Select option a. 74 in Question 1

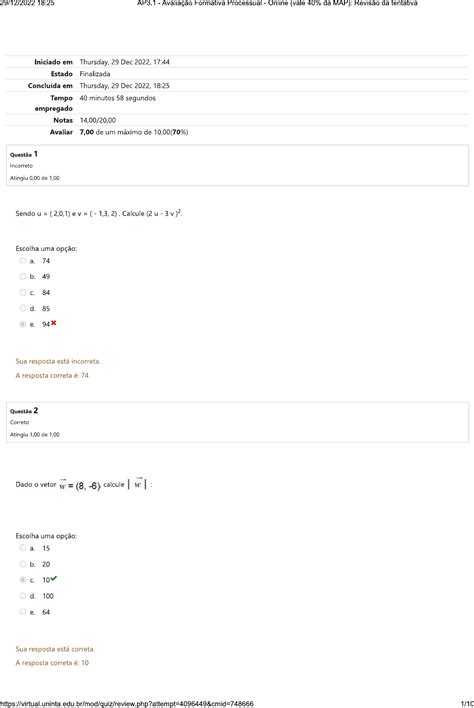tap(23, 261)
